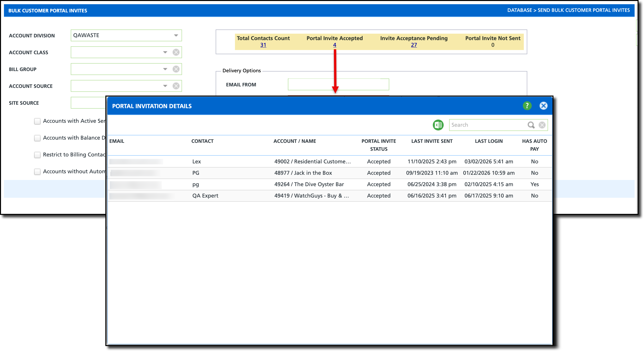Image resolution: width=644 pixels, height=351 pixels.
Task: Tick Accounts without Autopay checkbox
Action: pos(37,172)
